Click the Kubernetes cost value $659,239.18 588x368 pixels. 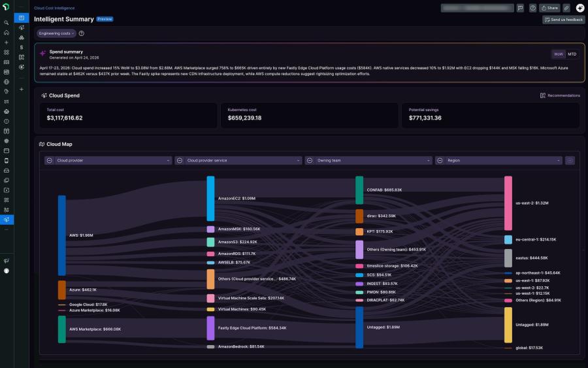point(244,118)
